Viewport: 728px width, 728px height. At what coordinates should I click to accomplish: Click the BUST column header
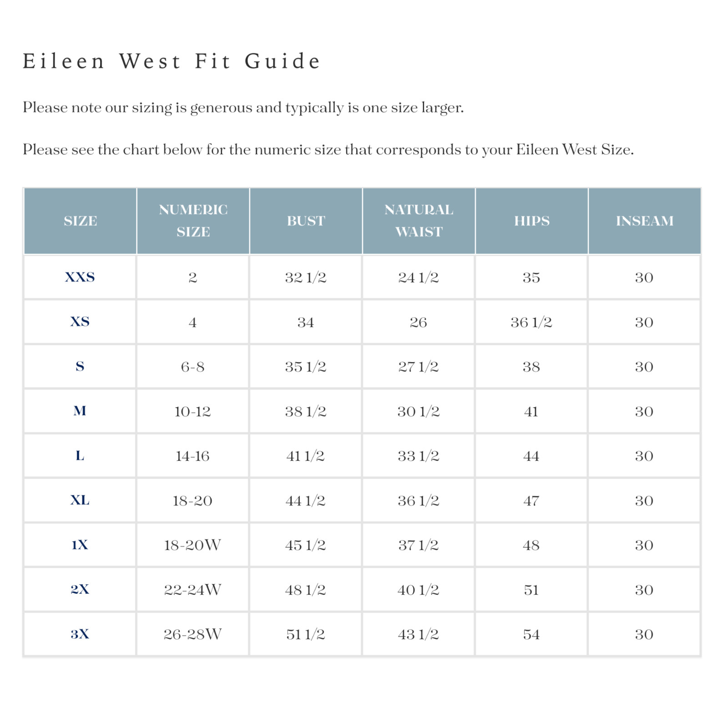[x=306, y=221]
